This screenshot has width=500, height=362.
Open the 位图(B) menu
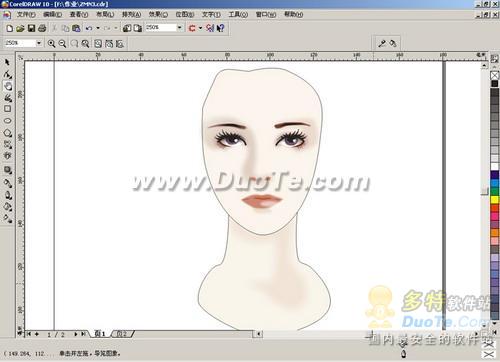coord(185,15)
